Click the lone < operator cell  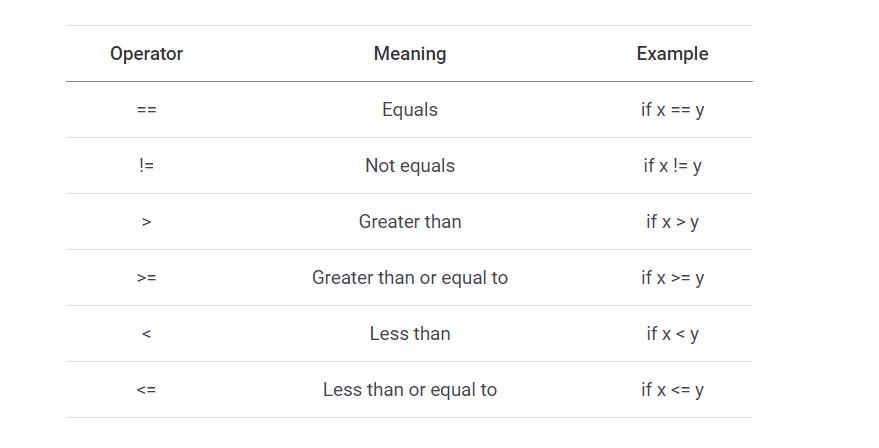(146, 334)
